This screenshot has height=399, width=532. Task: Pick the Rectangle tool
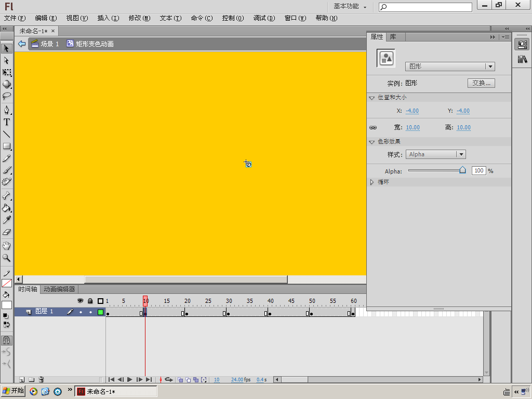click(x=7, y=147)
